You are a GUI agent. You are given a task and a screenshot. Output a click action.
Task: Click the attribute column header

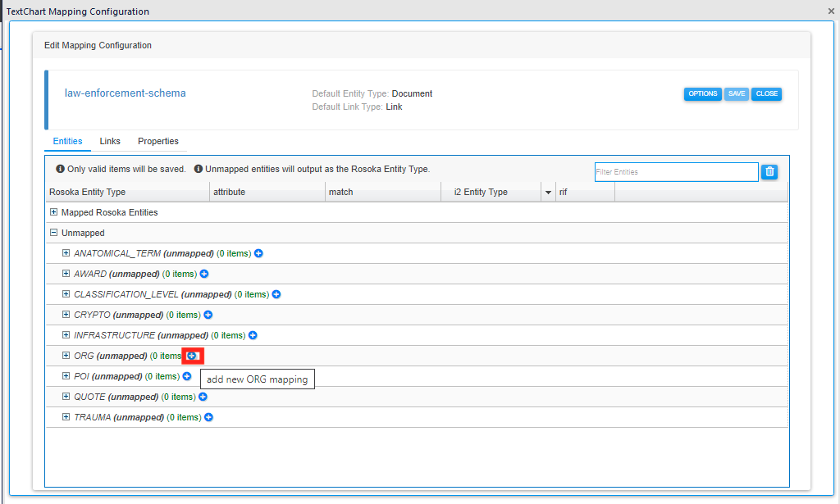pyautogui.click(x=267, y=192)
